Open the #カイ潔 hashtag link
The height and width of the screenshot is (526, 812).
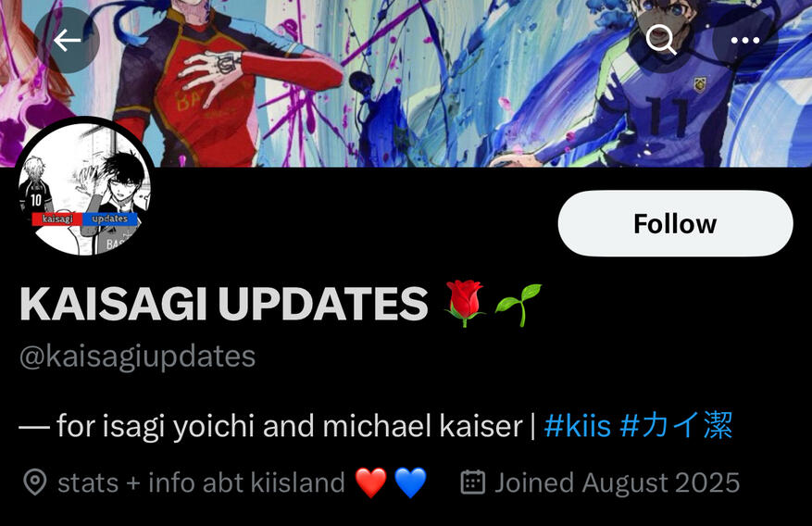[x=676, y=426]
